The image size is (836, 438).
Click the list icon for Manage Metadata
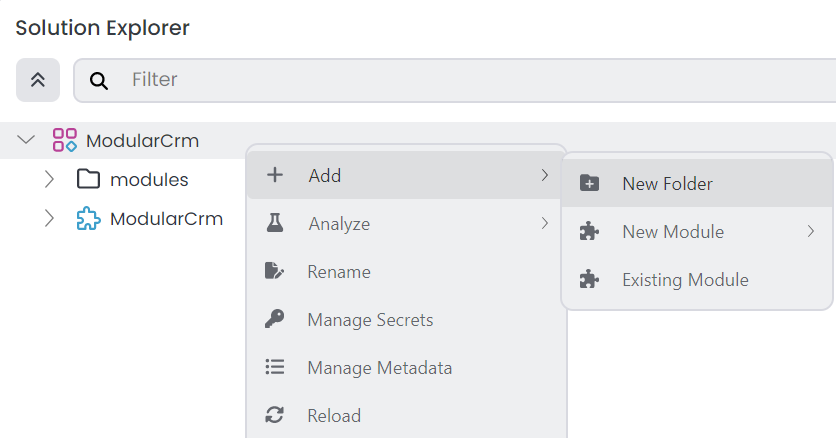pos(275,368)
